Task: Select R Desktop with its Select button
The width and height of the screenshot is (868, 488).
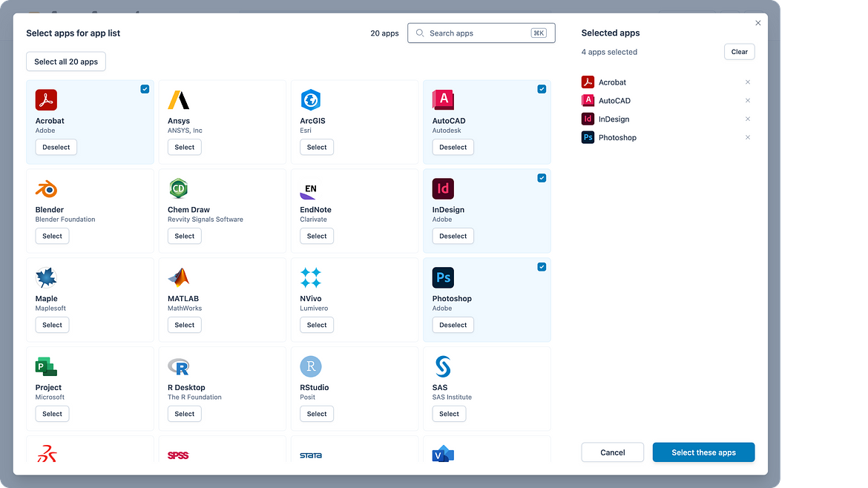Action: pos(184,414)
